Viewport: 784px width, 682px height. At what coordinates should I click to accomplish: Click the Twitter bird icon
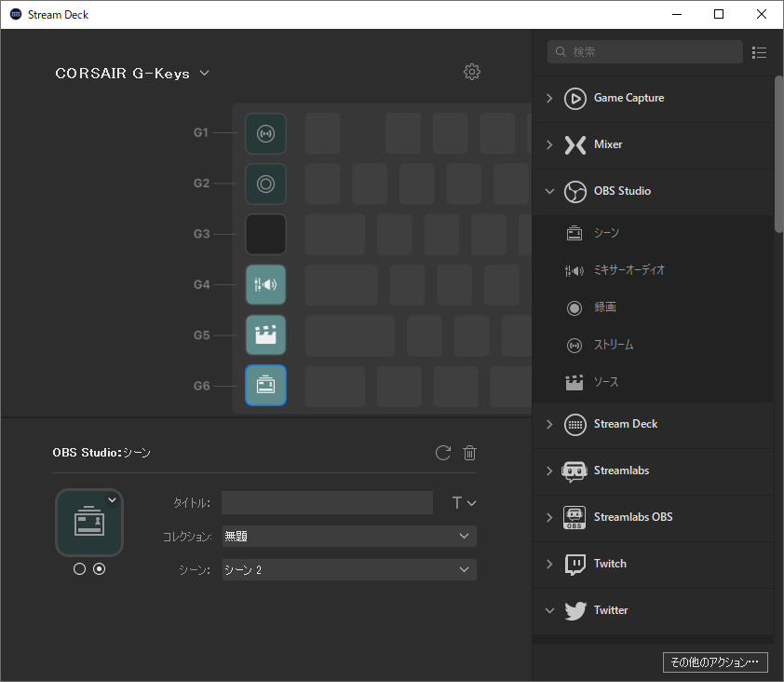click(x=575, y=611)
